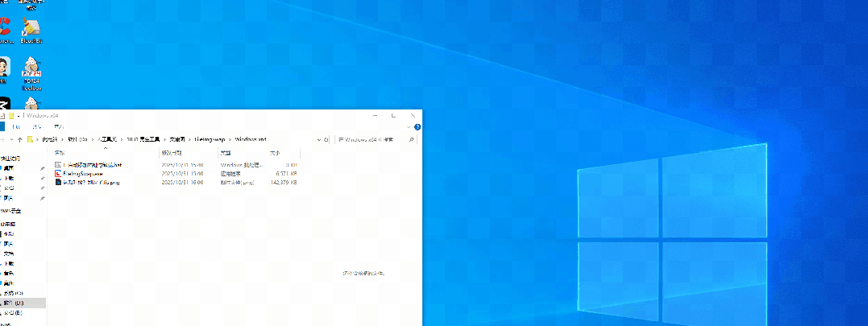Sort files by the 大小 size column header
The image size is (868, 326).
(275, 152)
